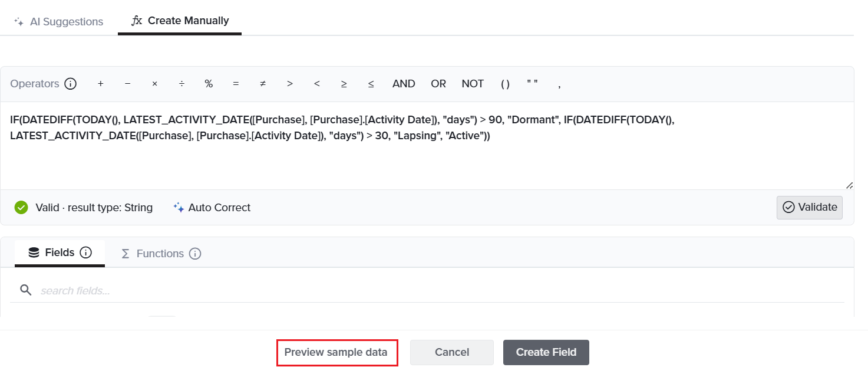
Task: Click Preview sample data
Action: pos(336,352)
